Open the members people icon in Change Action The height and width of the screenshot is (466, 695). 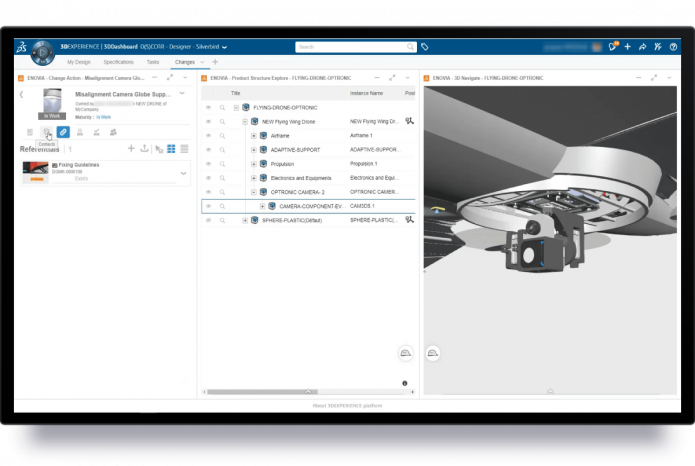pos(113,132)
